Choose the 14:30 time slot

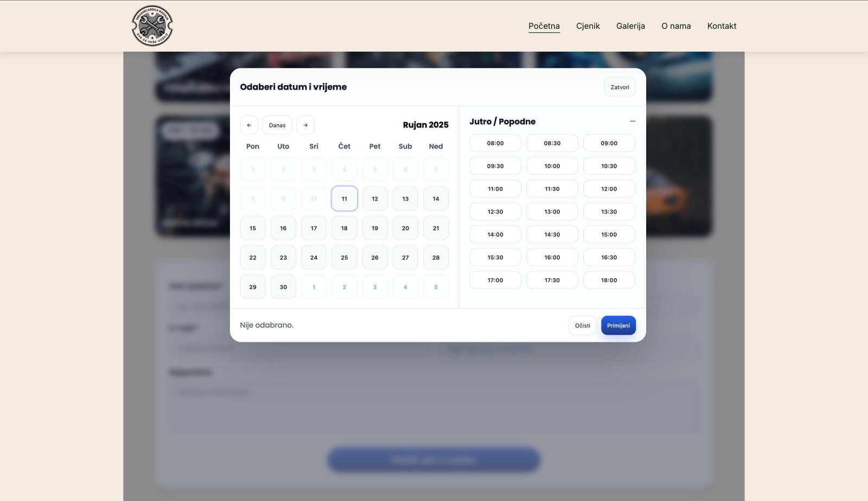pos(552,234)
